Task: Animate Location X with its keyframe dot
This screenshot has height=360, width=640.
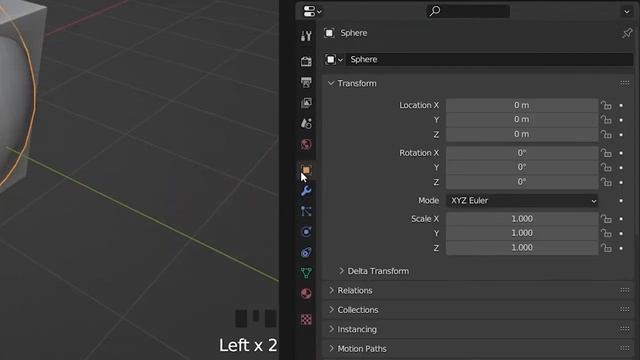Action: pyautogui.click(x=621, y=106)
